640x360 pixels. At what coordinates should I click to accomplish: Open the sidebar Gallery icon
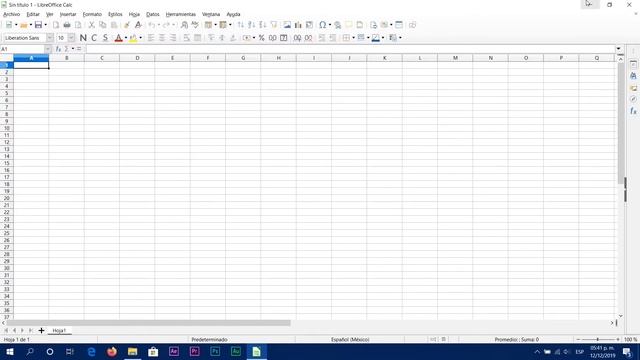[633, 88]
